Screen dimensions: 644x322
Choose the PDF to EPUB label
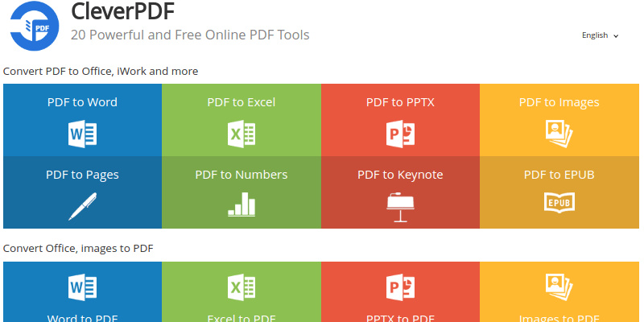(559, 175)
